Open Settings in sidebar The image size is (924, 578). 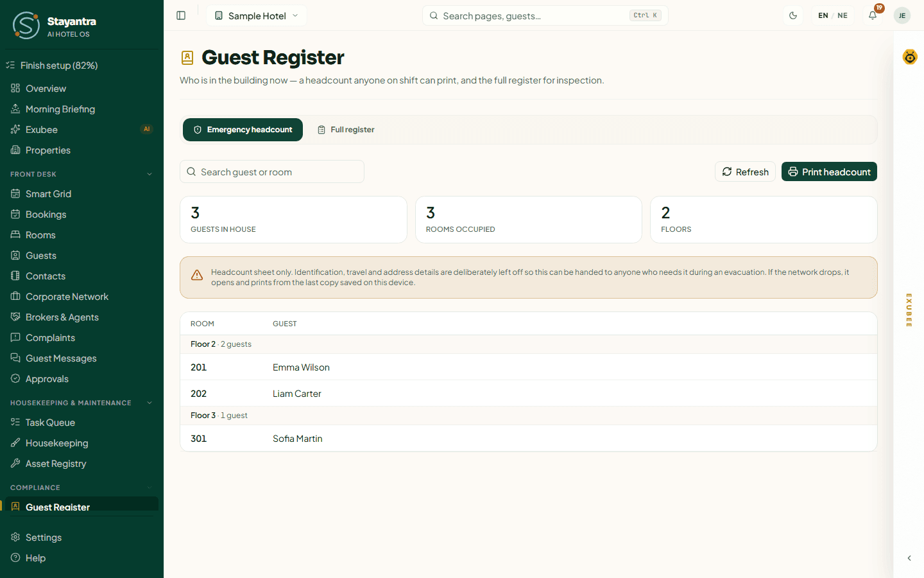pos(81,538)
